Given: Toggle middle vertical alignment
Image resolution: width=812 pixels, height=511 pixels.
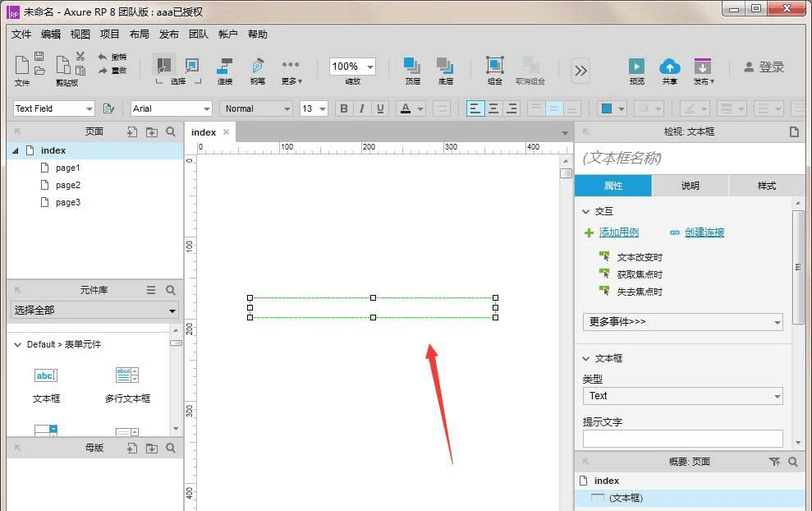Looking at the screenshot, I should point(554,108).
